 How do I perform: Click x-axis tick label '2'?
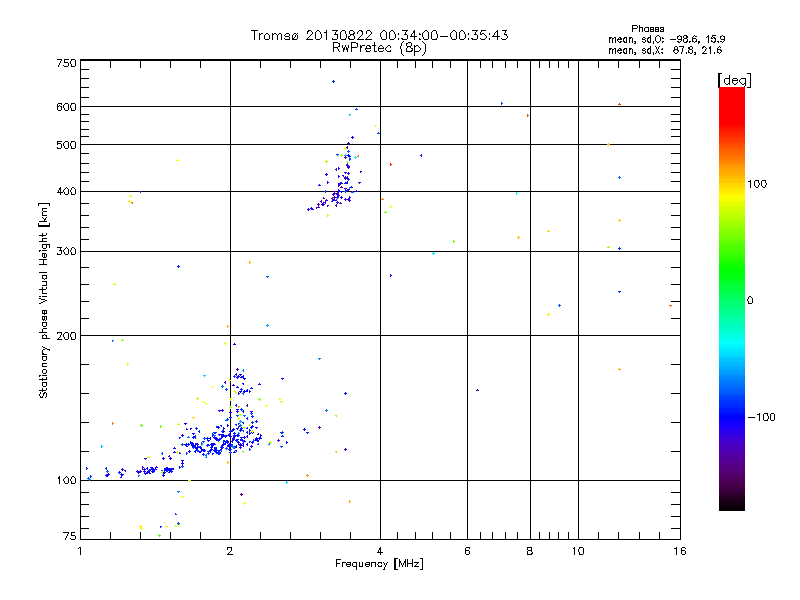pos(230,551)
